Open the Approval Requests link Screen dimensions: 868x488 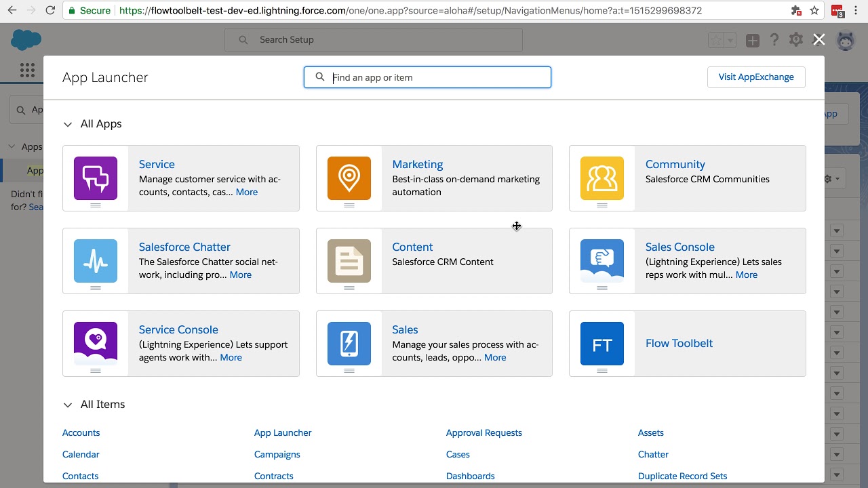484,432
